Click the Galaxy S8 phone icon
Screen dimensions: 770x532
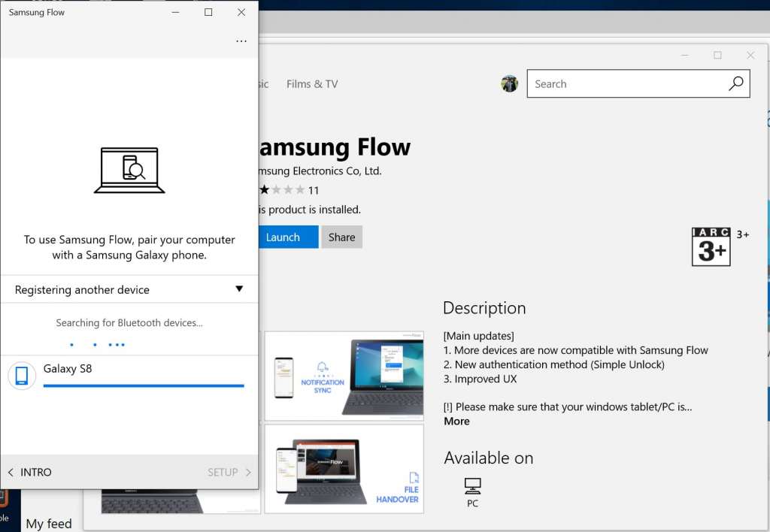pyautogui.click(x=22, y=375)
